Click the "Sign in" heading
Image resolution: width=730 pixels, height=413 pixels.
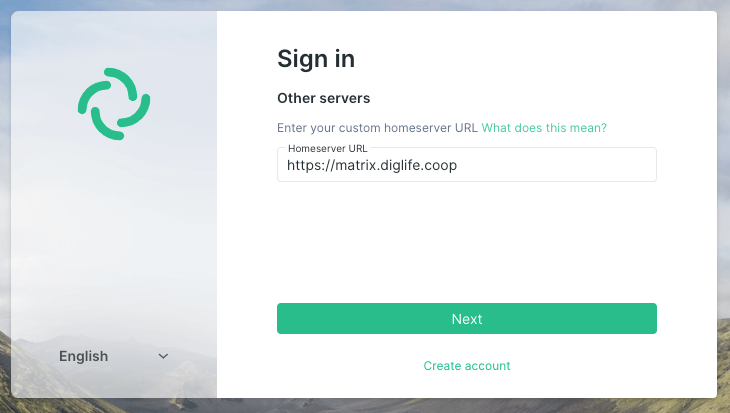coord(316,59)
